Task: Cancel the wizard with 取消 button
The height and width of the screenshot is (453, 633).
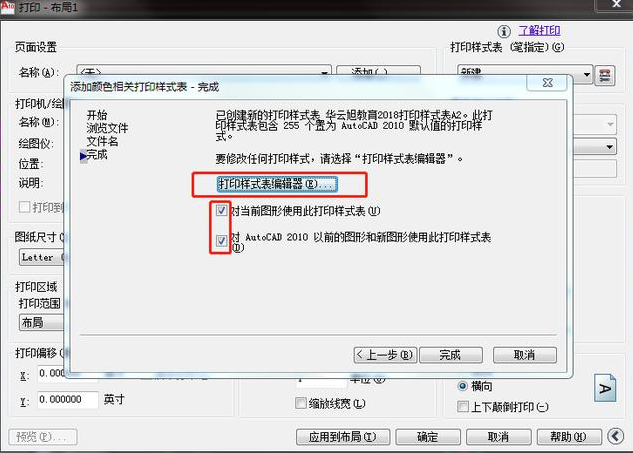Action: tap(524, 355)
